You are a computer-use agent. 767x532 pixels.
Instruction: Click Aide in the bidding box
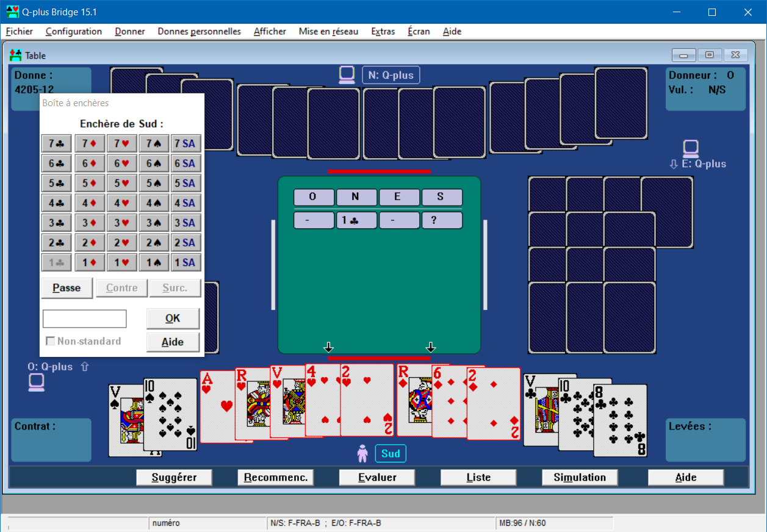click(x=173, y=342)
